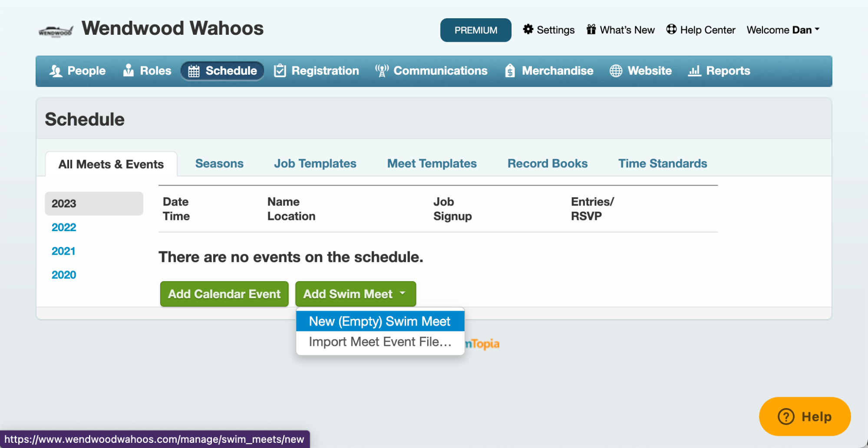Click the PREMIUM badge button

pos(475,30)
